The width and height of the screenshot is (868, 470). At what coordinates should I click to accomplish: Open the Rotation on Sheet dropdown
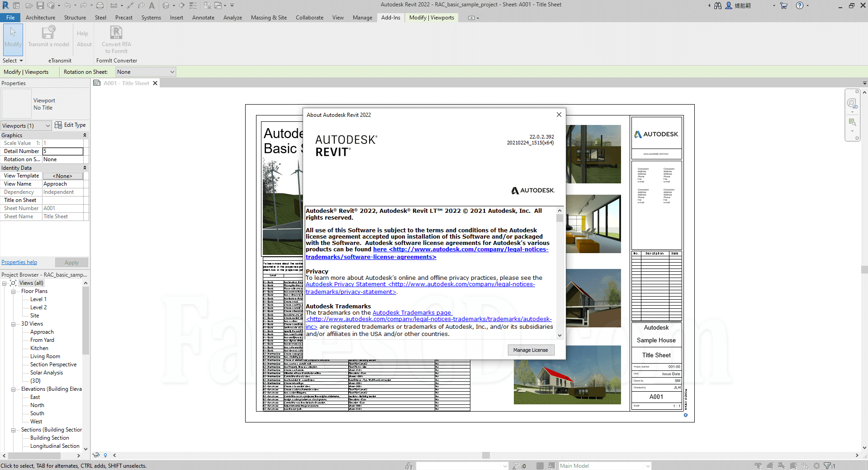coord(146,72)
